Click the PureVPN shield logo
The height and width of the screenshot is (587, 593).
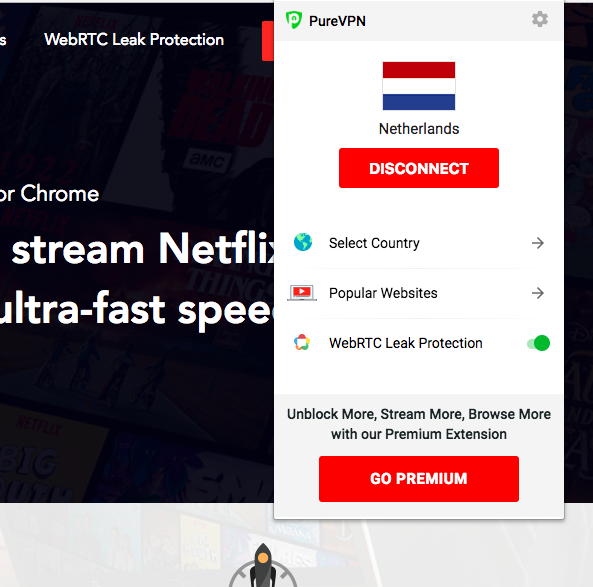tap(294, 20)
